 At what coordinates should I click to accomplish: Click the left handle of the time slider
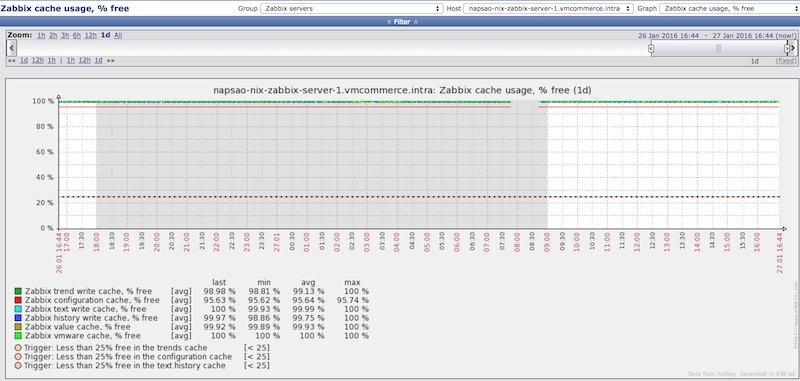tap(651, 48)
